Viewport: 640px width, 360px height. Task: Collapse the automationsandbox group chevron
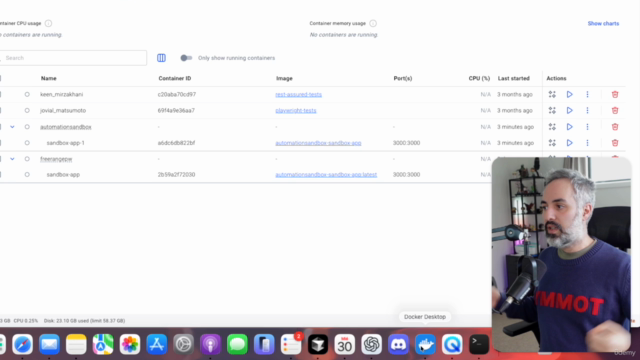[12, 127]
